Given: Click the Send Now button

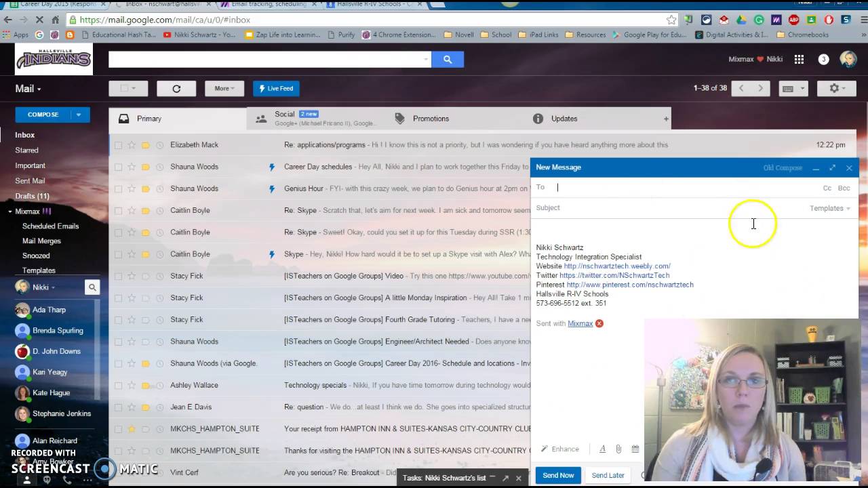Looking at the screenshot, I should pos(558,475).
